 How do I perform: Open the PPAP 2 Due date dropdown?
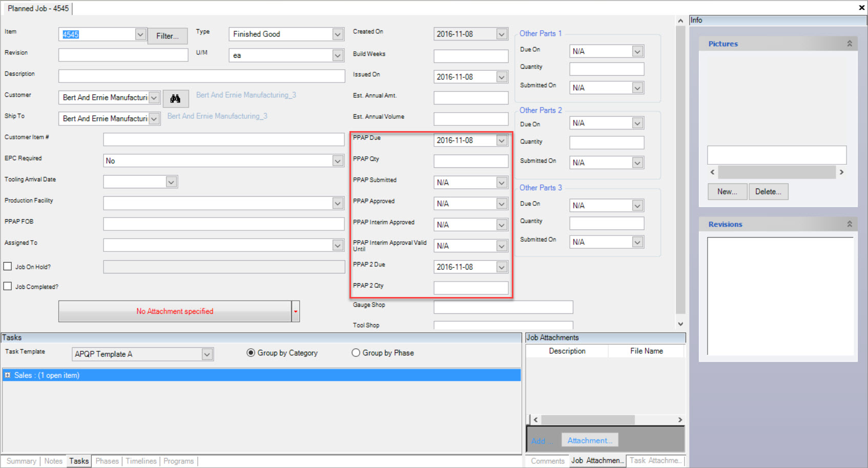(502, 267)
